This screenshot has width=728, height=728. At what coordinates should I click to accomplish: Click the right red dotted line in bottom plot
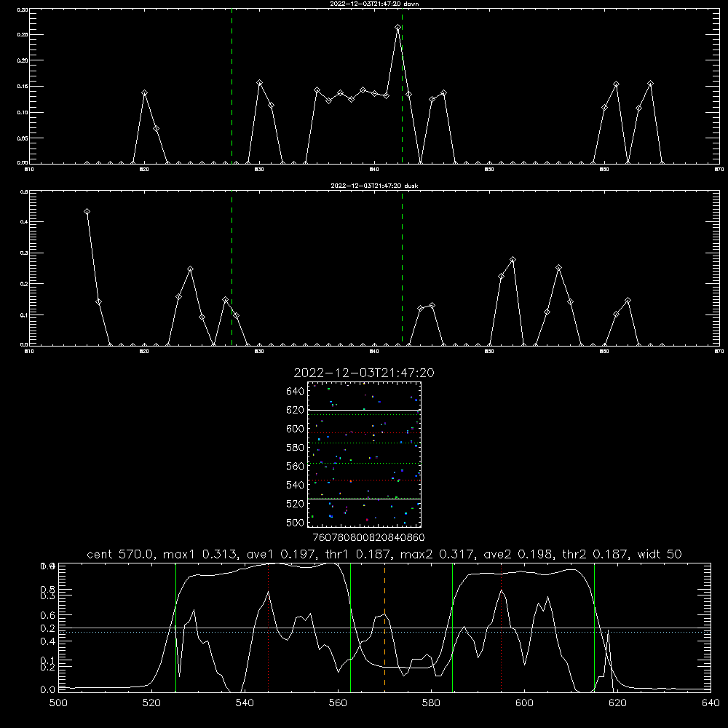(x=502, y=627)
